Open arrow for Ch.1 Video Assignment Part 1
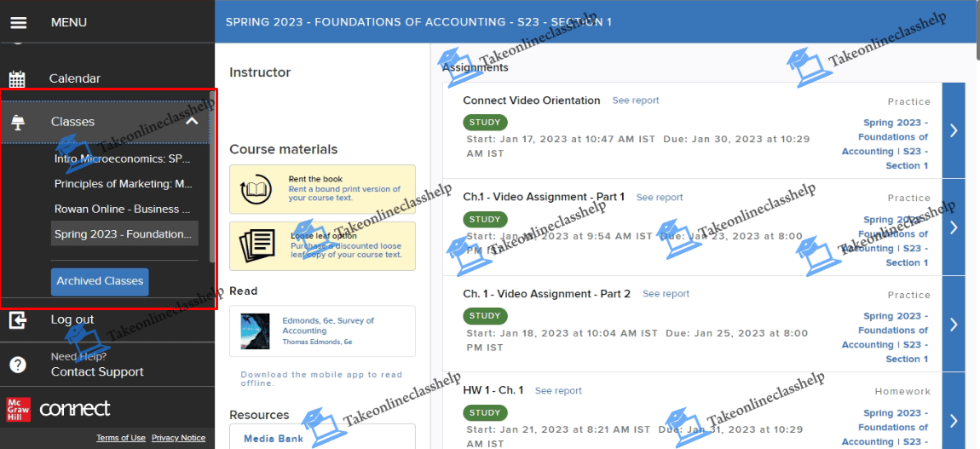The width and height of the screenshot is (980, 449). click(954, 227)
